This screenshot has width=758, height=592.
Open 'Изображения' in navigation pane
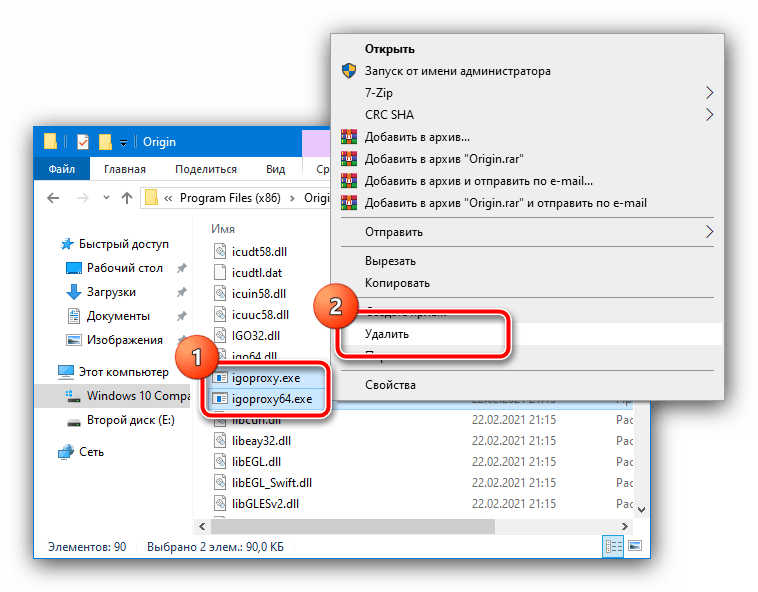click(x=125, y=340)
